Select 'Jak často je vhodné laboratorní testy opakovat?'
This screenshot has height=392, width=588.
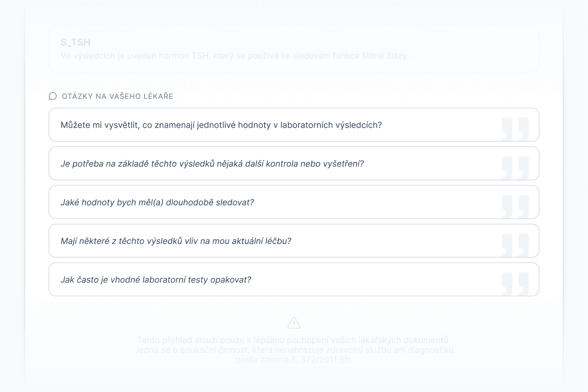tap(156, 280)
